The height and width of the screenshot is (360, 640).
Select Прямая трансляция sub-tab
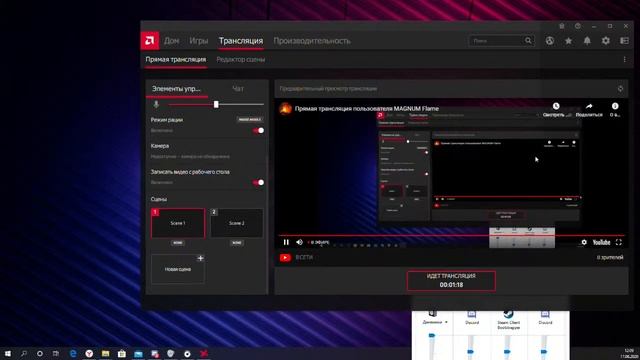click(176, 60)
